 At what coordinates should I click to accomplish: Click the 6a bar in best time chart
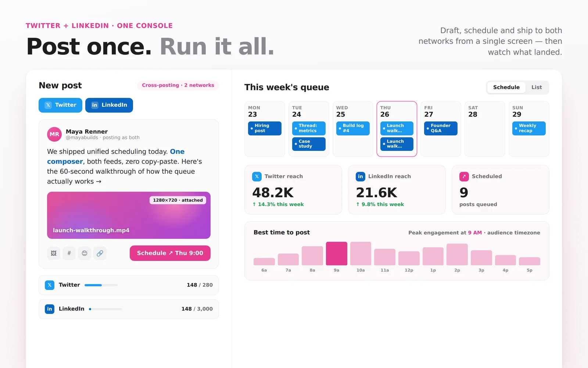264,262
